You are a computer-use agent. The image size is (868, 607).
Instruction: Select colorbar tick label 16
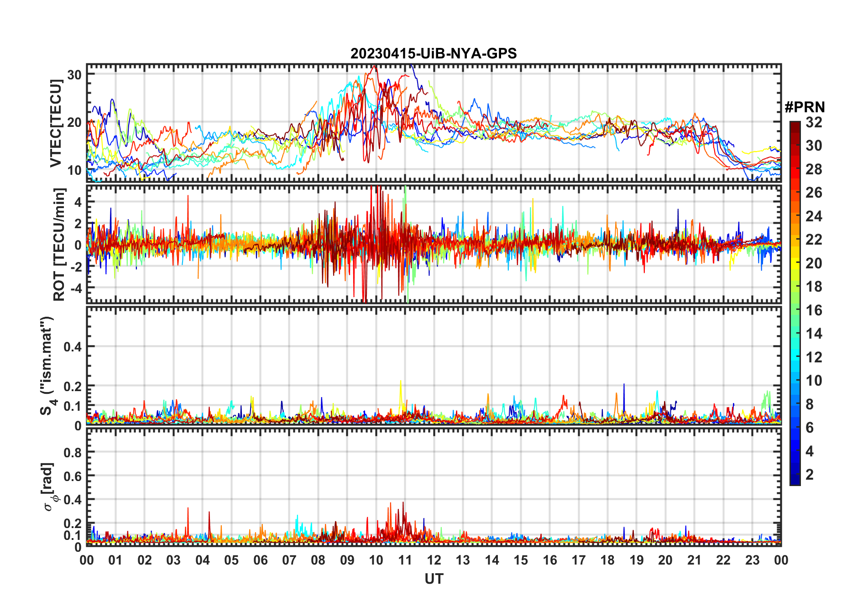814,310
